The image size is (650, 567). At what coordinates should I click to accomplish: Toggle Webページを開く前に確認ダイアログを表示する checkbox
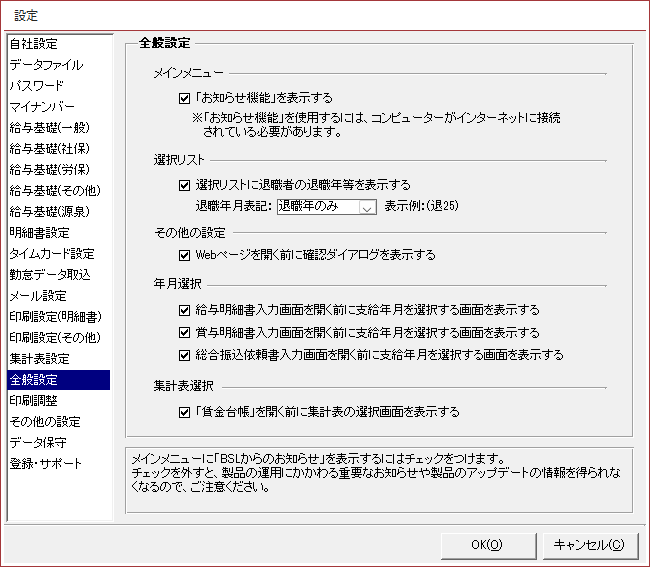[184, 255]
